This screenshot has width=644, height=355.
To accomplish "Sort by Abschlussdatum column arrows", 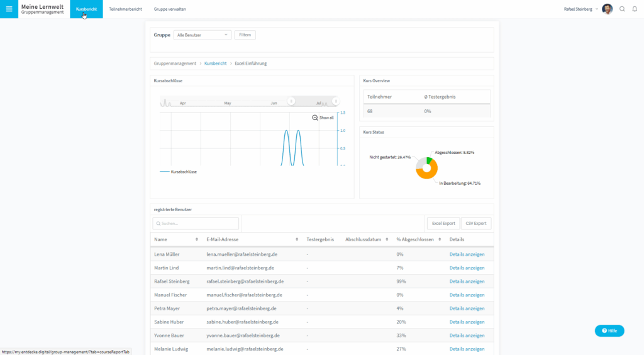I will 386,239.
